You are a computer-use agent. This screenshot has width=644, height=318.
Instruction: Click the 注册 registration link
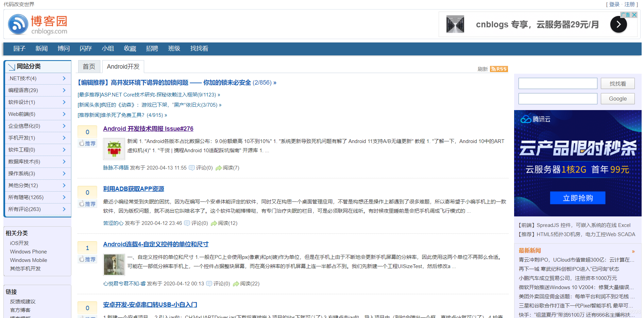(x=629, y=4)
